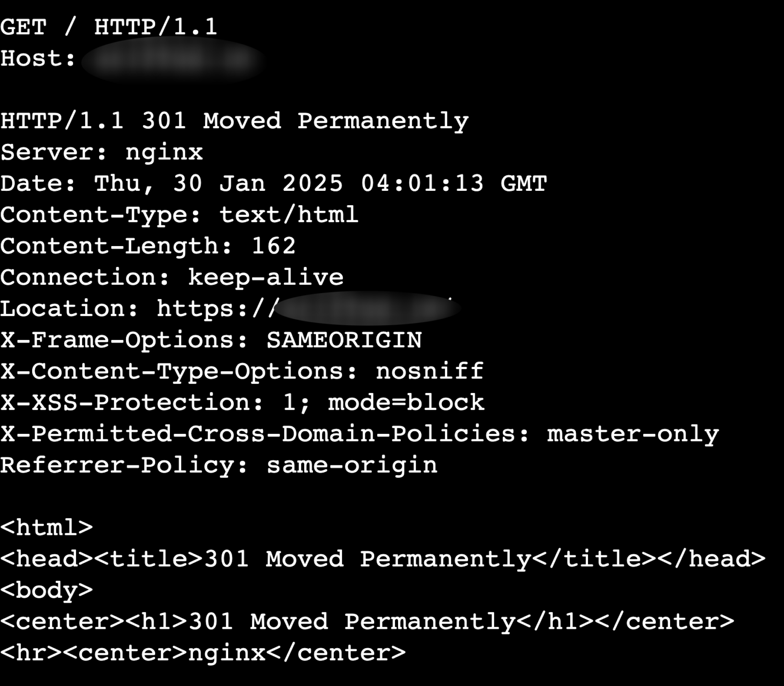Click the master-only policy value
The height and width of the screenshot is (686, 784).
click(632, 434)
